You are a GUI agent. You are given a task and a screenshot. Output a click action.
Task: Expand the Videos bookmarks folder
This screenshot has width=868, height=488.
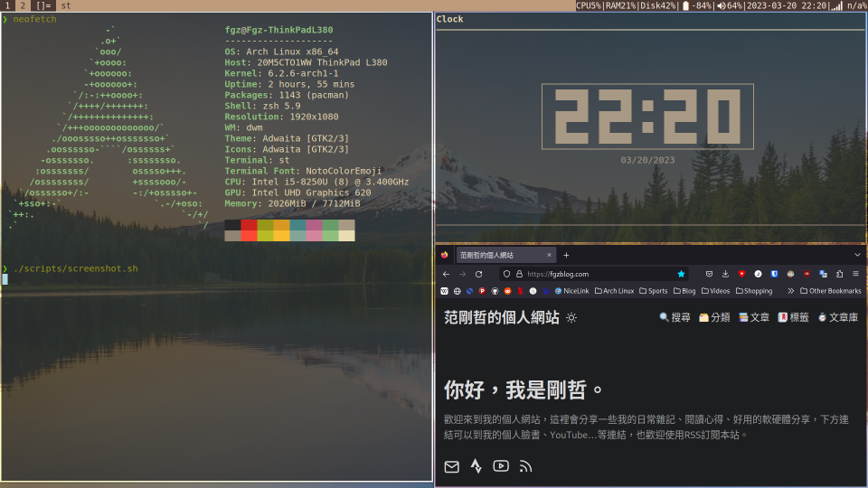[715, 291]
